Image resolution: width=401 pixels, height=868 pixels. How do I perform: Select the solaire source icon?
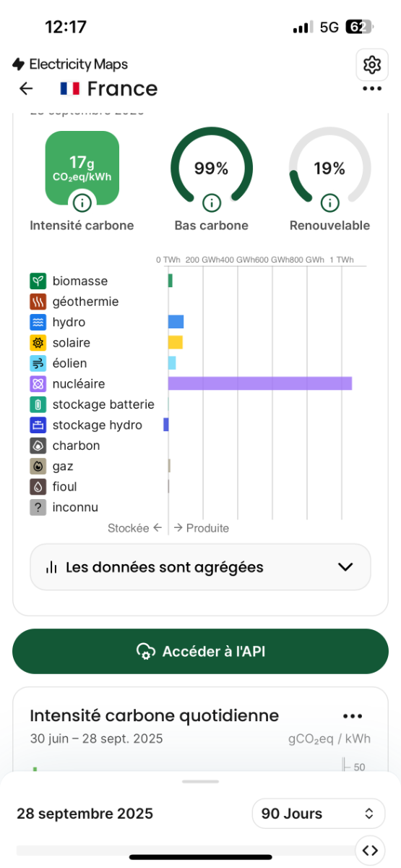[x=38, y=343]
